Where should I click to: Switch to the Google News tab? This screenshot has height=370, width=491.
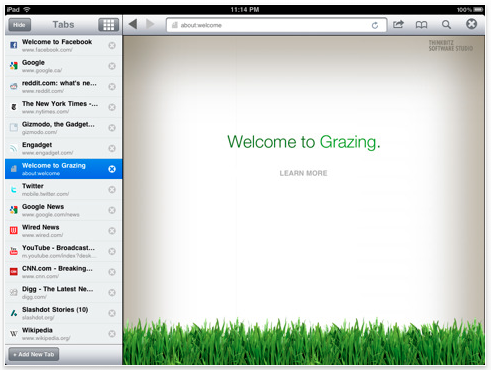tap(63, 210)
